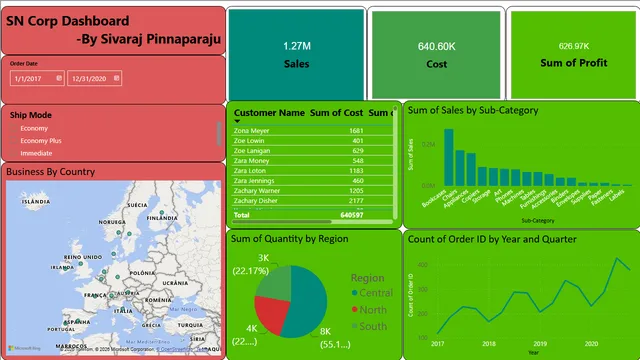Image resolution: width=640 pixels, height=360 pixels.
Task: Select the 1.27M Sales card
Action: (x=296, y=54)
